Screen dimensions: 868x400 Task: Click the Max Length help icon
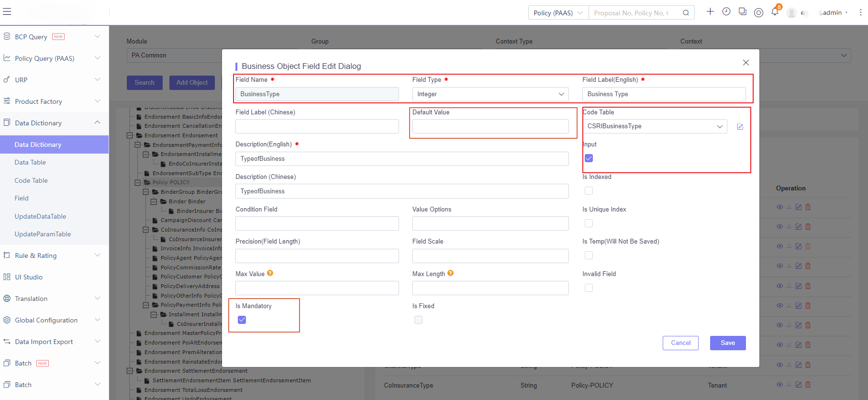coord(450,273)
